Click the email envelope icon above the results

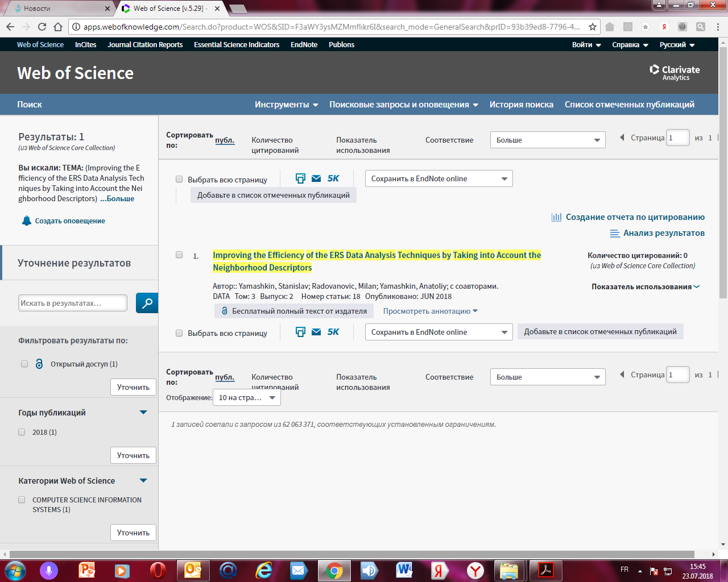coord(316,178)
